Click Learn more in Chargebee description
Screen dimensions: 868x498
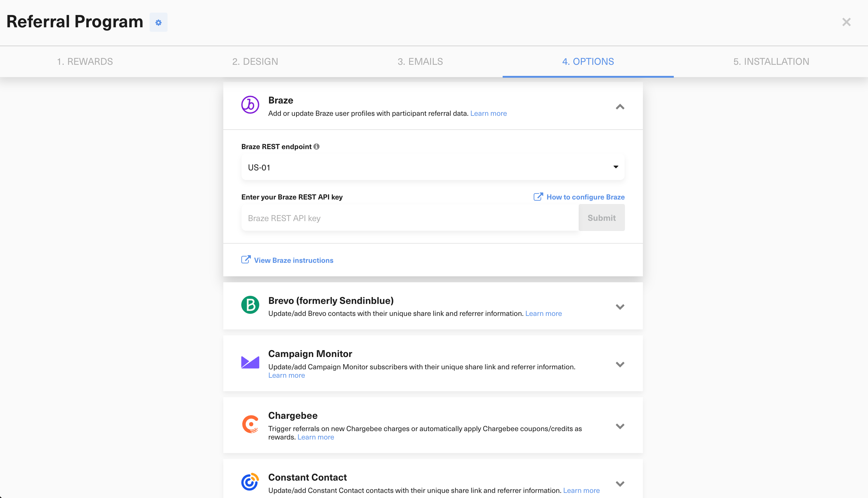pyautogui.click(x=316, y=437)
